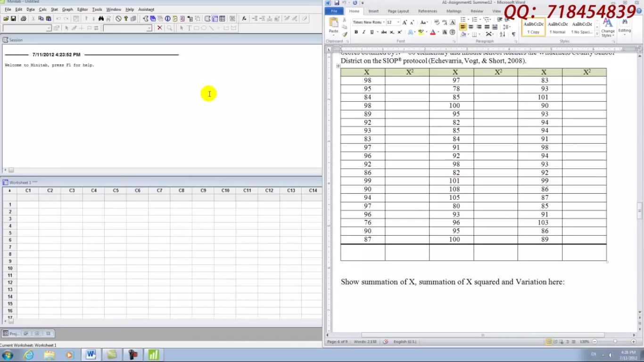Click the sort alphabetically icon in Paragraph group
This screenshot has height=362, width=644.
[503, 35]
